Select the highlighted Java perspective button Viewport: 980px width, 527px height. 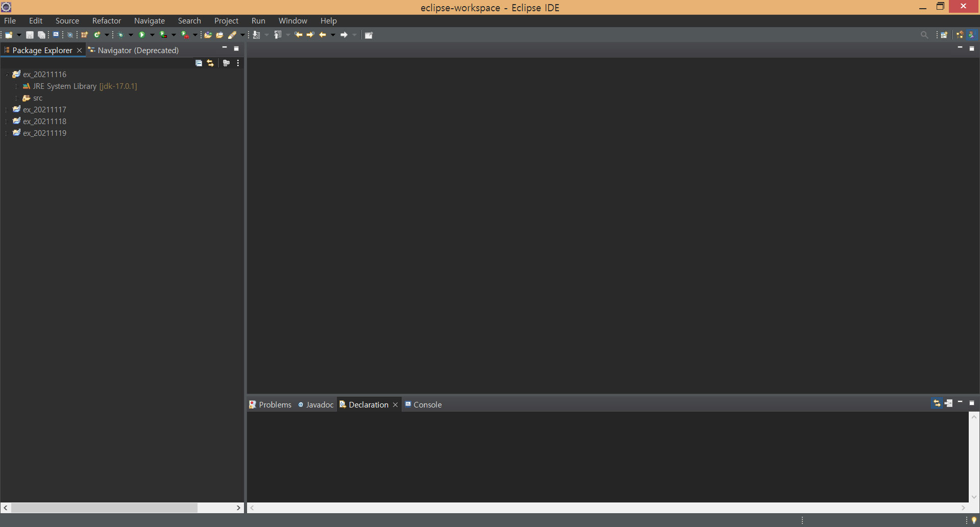click(972, 35)
